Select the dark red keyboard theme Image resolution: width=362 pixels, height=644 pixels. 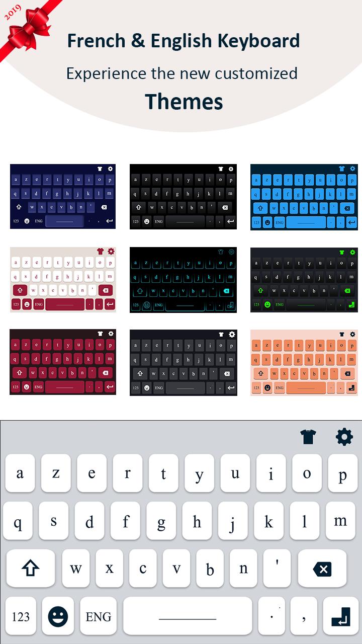pos(63,362)
